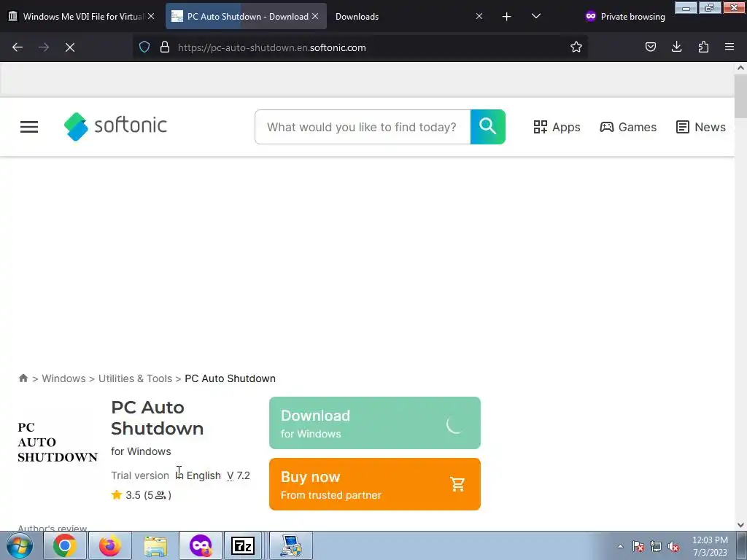Viewport: 747px width, 560px height.
Task: Open a new tab
Action: click(x=506, y=17)
